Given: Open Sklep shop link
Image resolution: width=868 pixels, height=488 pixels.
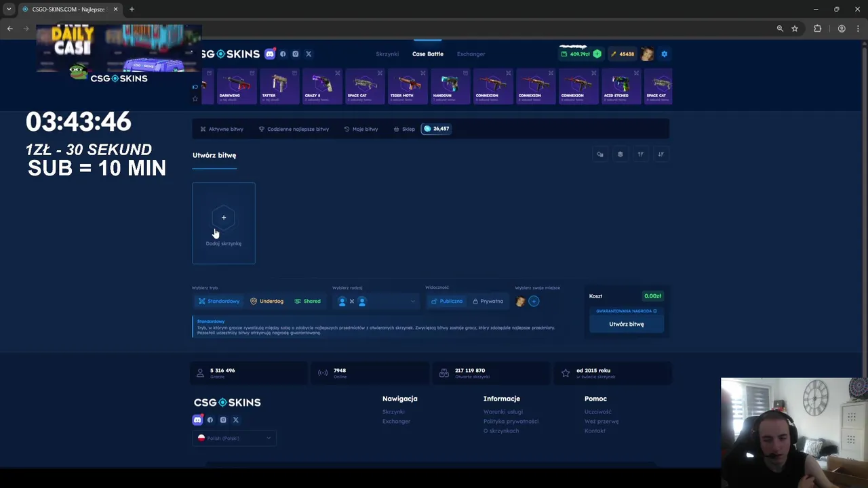Looking at the screenshot, I should tap(404, 129).
